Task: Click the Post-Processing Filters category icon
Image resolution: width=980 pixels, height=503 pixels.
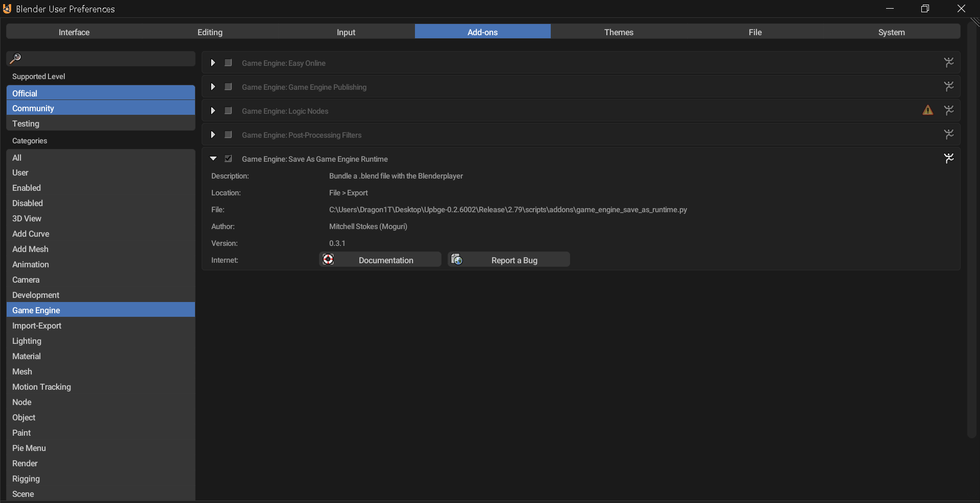Action: coord(949,134)
